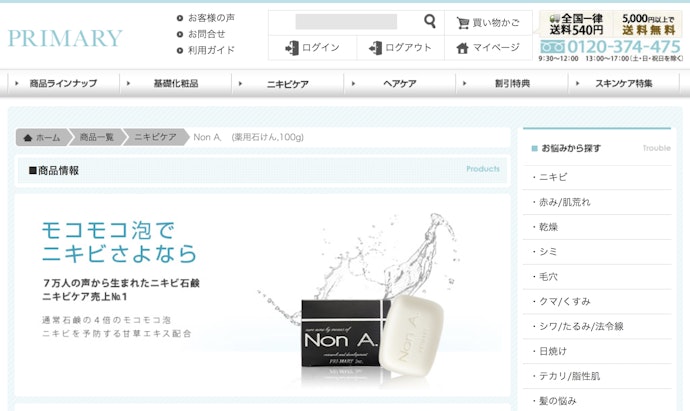This screenshot has width=690, height=411.
Task: Open the 利用ガイド link
Action: pyautogui.click(x=211, y=50)
